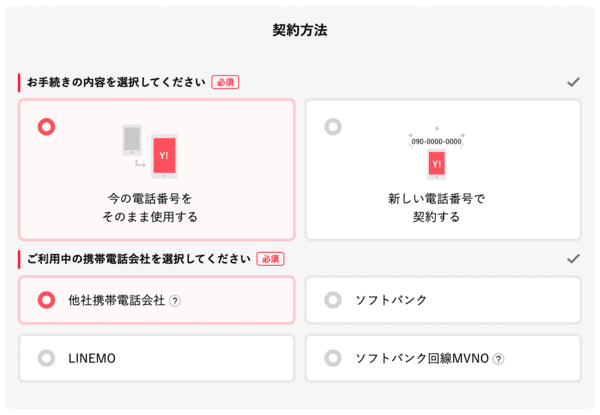Click help icon beside 他社携帯電話会社
This screenshot has width=600, height=415.
[175, 300]
